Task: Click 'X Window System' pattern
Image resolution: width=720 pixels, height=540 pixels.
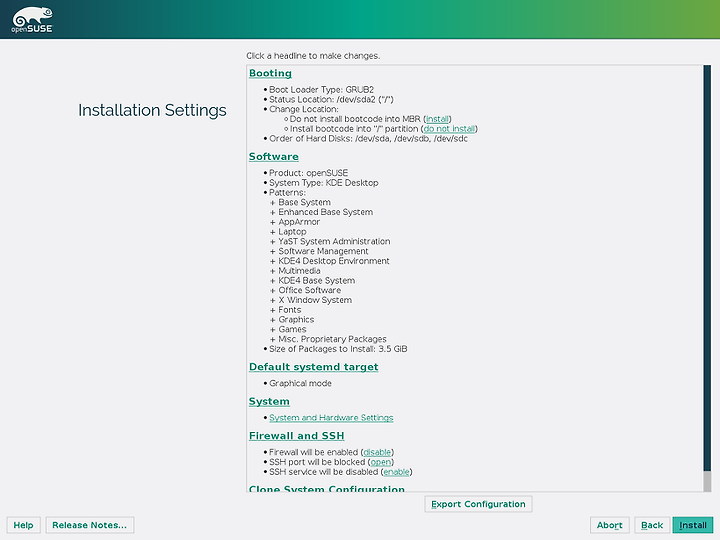Action: point(315,300)
